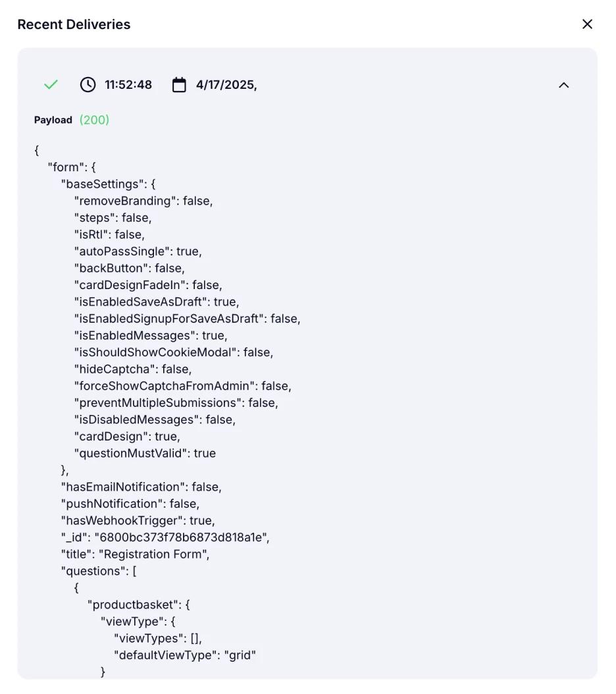Select the Recent Deliveries title
Image resolution: width=616 pixels, height=694 pixels.
coord(74,24)
